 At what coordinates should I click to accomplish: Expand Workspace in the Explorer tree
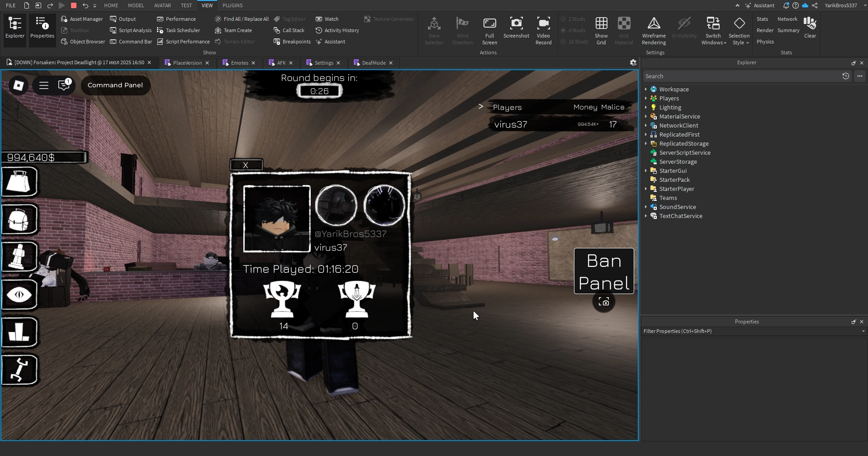(646, 89)
